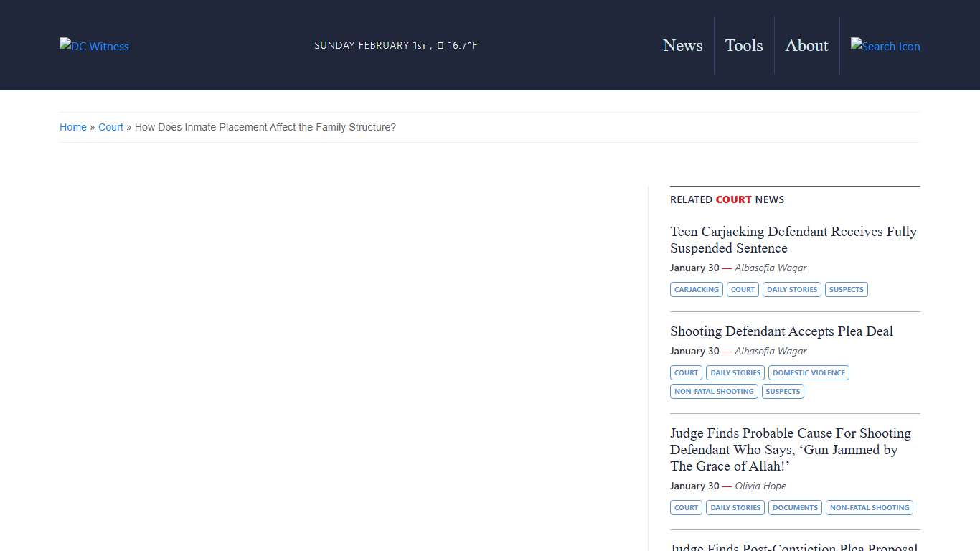The width and height of the screenshot is (980, 551).
Task: Go to Court breadcrumb link
Action: point(110,127)
